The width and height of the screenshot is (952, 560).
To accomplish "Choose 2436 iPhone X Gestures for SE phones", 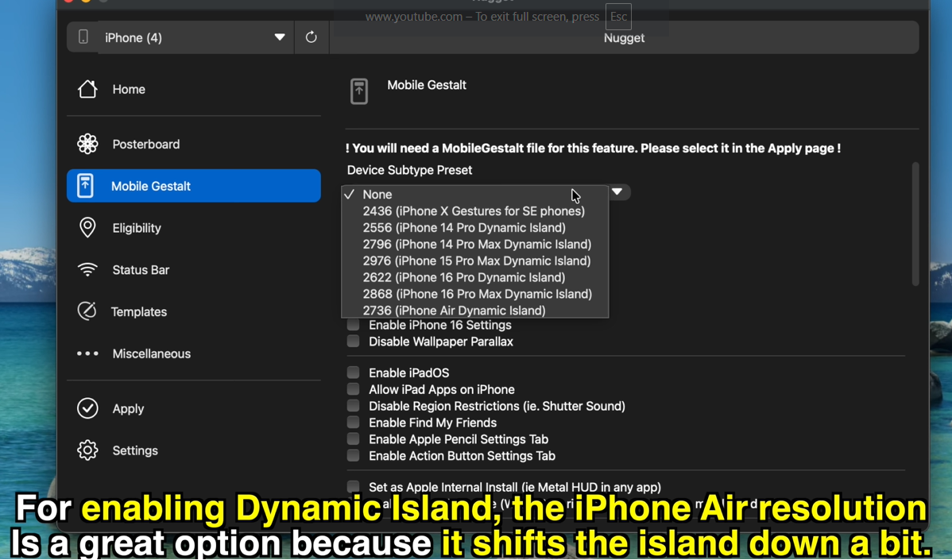I will click(474, 210).
